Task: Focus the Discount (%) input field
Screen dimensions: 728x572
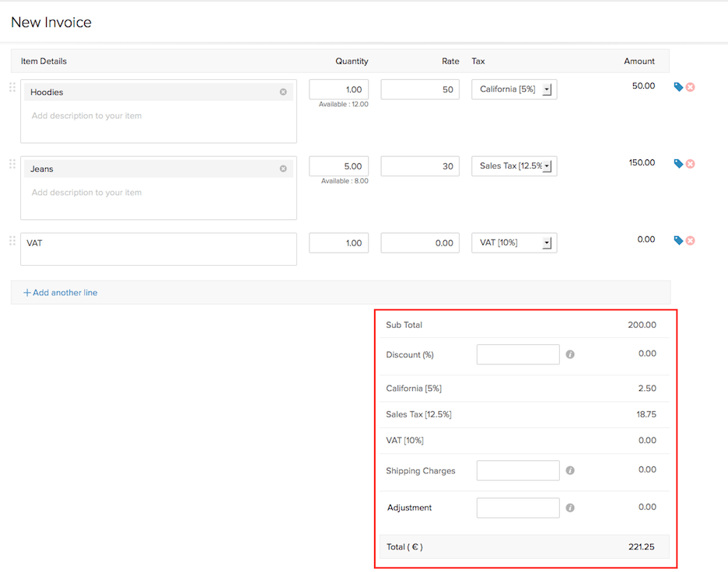Action: point(518,354)
